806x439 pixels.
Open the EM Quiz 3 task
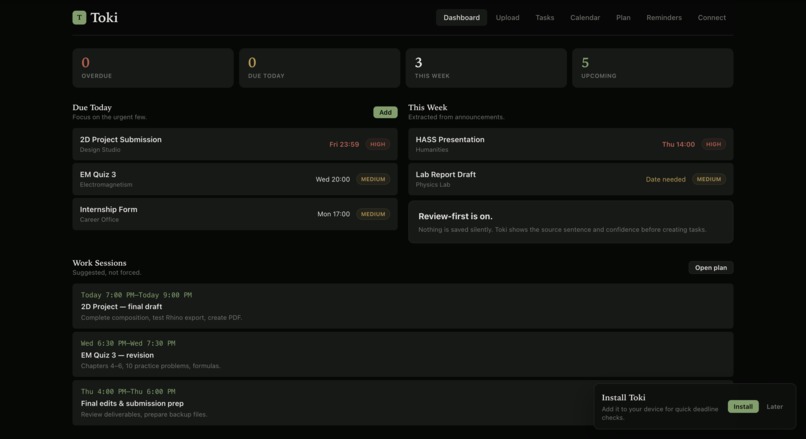coord(235,179)
